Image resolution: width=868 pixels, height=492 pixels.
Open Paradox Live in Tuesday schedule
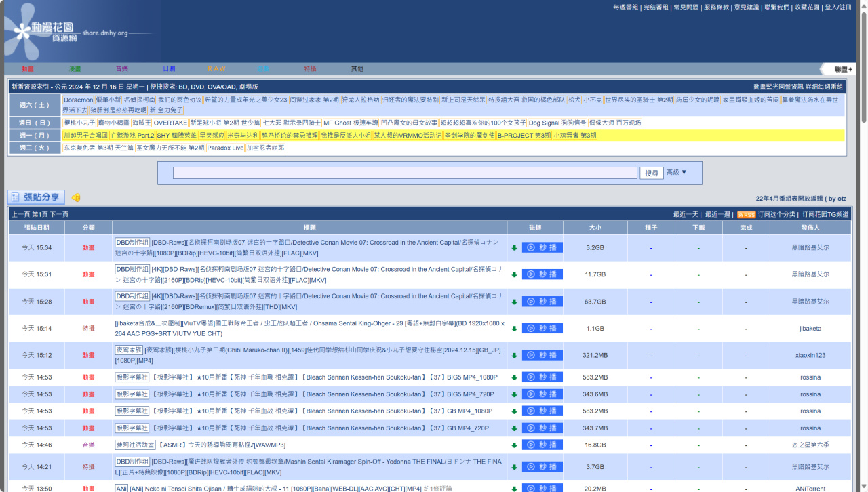point(225,148)
